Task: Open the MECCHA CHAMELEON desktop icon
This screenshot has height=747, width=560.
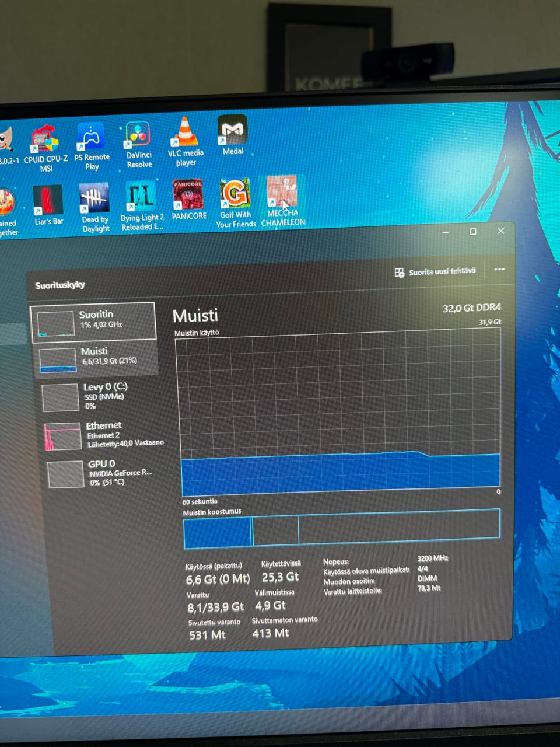Action: 283,201
